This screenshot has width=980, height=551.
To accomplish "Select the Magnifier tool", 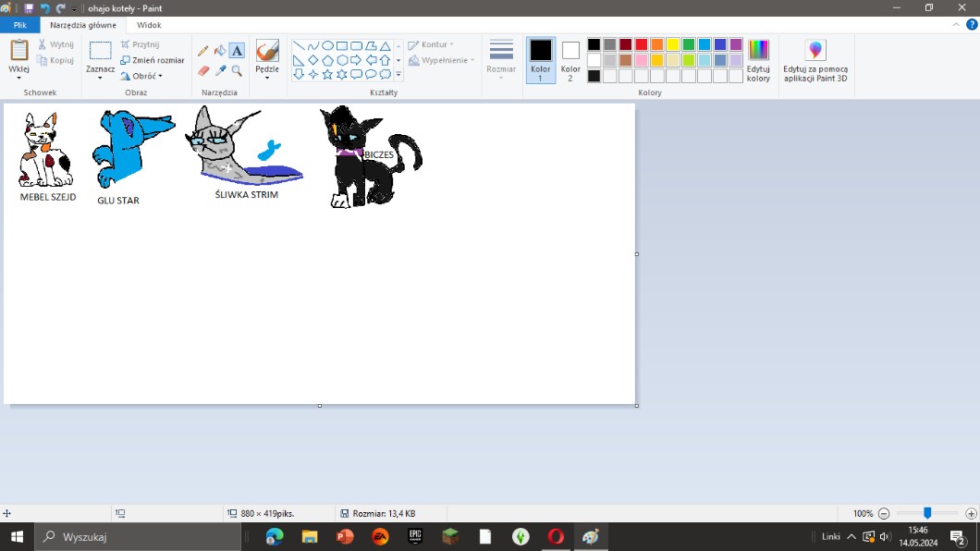I will (x=237, y=71).
